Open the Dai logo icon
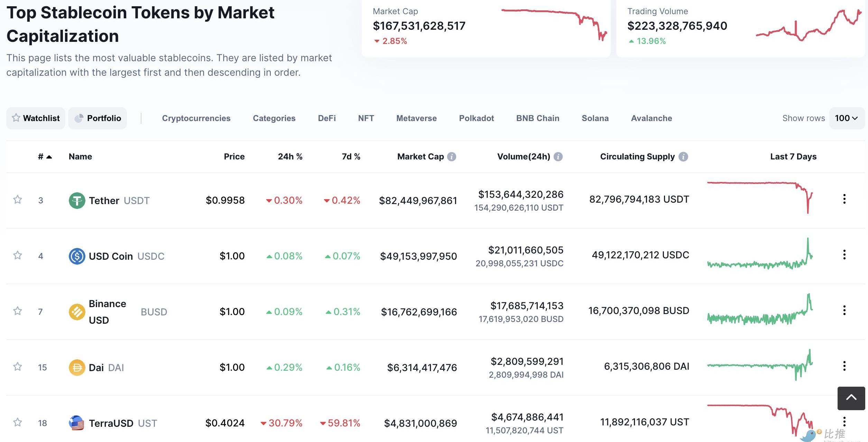 (x=77, y=368)
